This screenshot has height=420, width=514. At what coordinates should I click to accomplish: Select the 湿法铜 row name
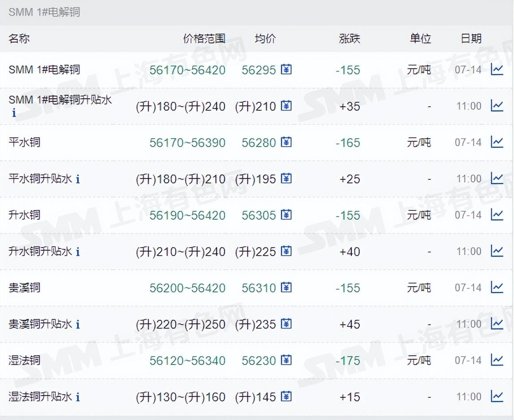tap(24, 360)
